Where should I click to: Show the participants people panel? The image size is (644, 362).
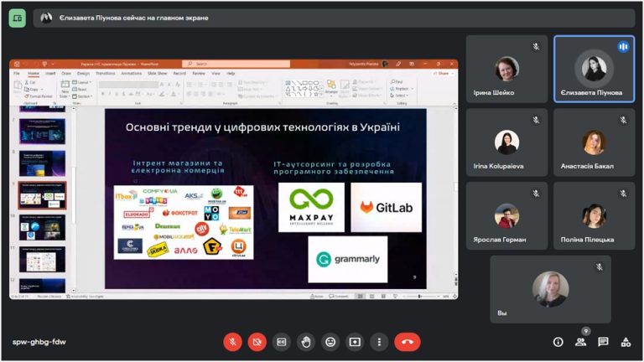[580, 342]
